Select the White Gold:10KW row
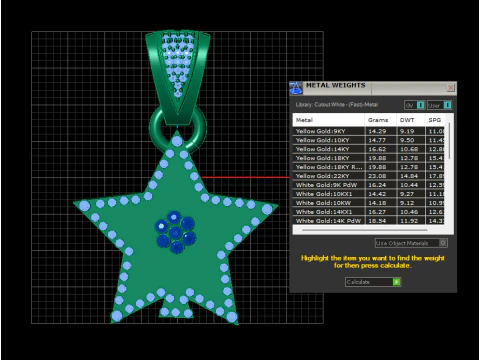480x360 pixels. point(369,203)
